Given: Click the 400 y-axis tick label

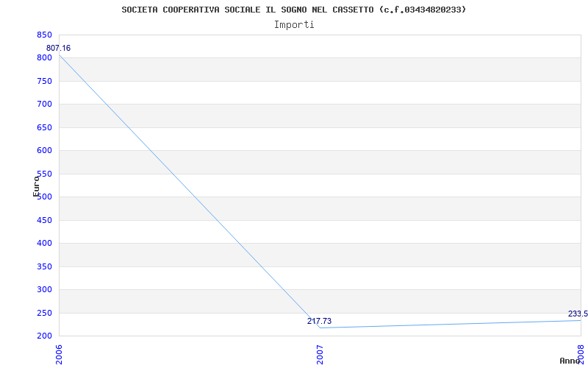Looking at the screenshot, I should click(44, 244).
